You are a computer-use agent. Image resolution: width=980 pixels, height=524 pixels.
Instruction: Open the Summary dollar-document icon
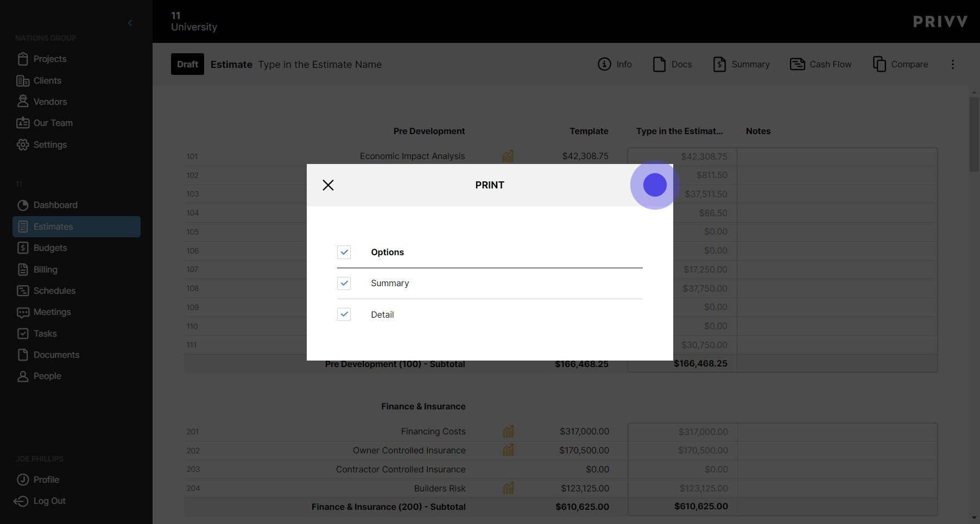[719, 64]
